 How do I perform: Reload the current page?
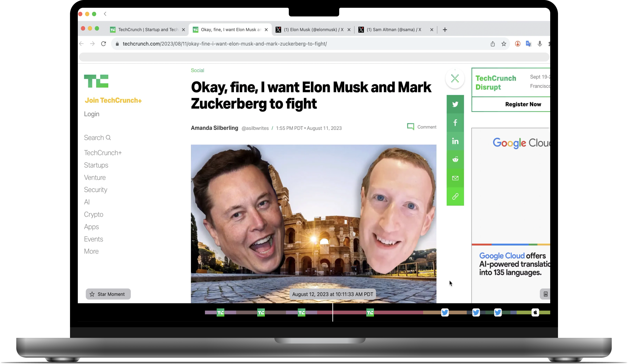[x=103, y=44]
